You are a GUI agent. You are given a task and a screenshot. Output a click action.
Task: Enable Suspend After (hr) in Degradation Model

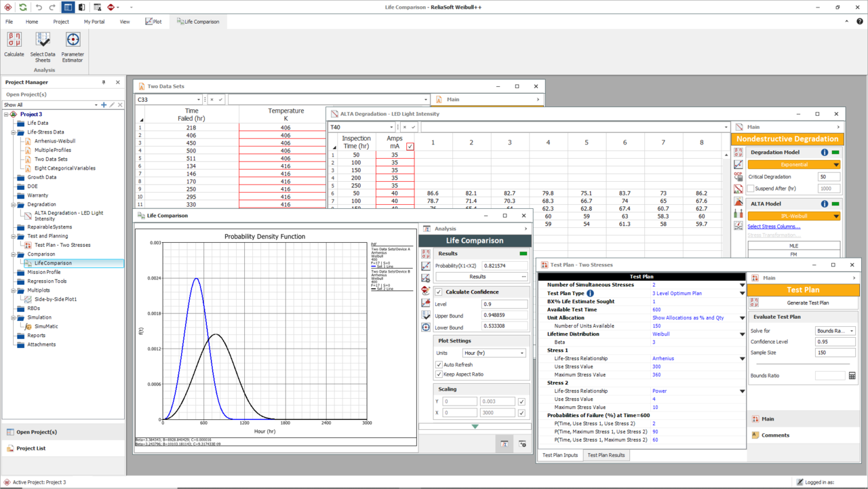tap(751, 188)
